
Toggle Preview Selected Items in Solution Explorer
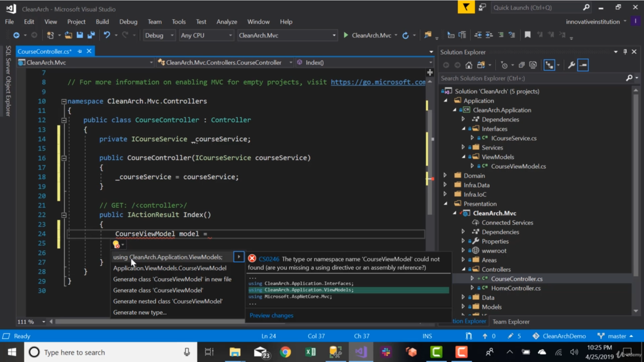[583, 65]
